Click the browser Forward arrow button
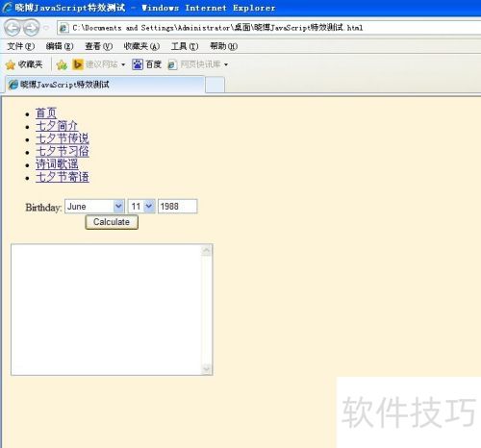This screenshot has height=448, width=481. (31, 28)
